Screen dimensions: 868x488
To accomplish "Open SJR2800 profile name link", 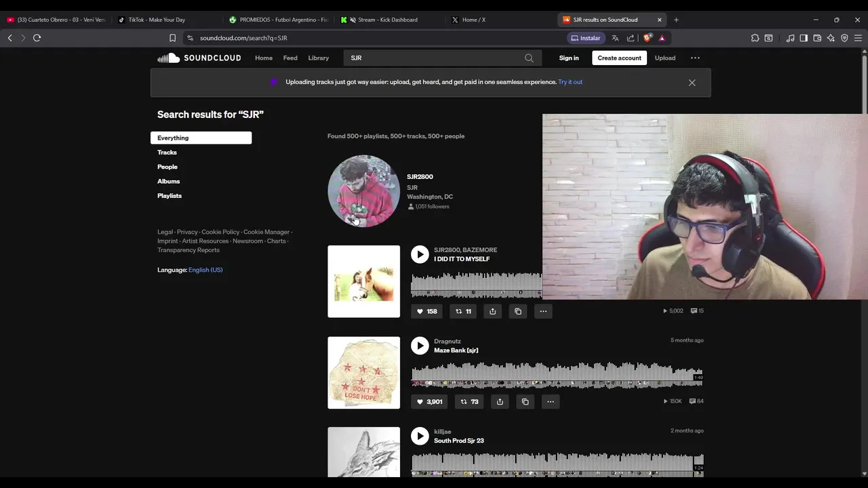I will 420,177.
